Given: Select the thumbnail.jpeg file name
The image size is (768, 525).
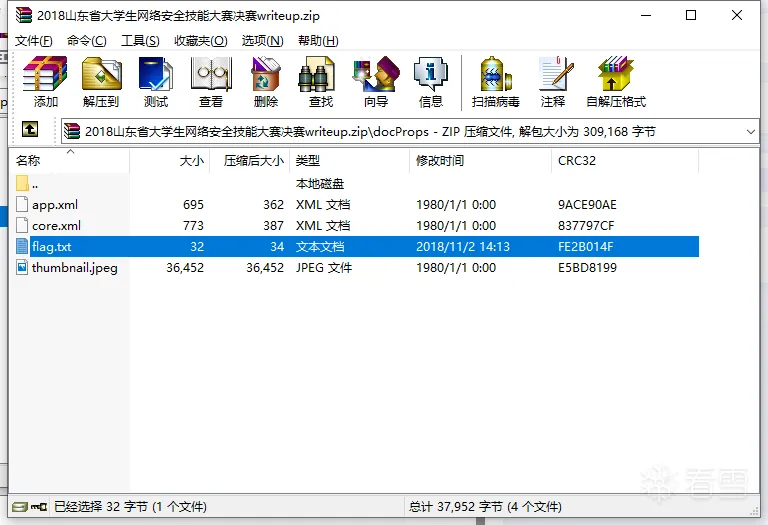Looking at the screenshot, I should pos(75,268).
